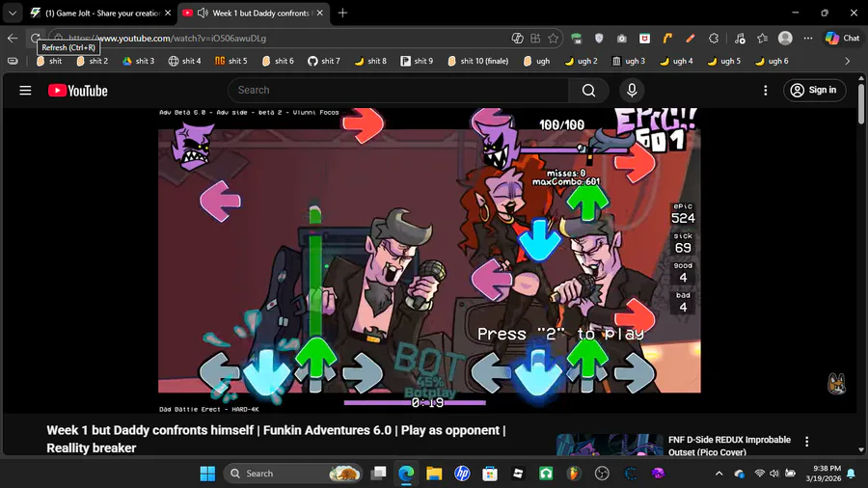Expand the bookmarks overflow chevron

[x=848, y=61]
